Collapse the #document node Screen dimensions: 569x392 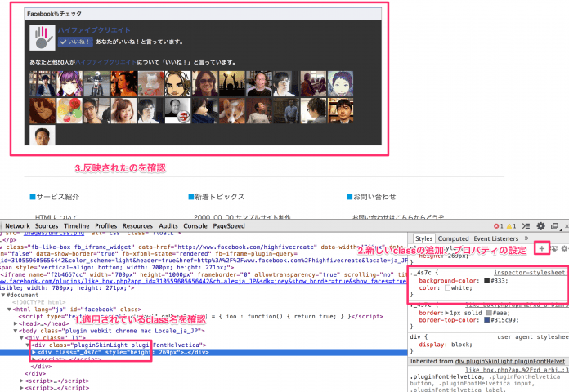[x=3, y=295]
